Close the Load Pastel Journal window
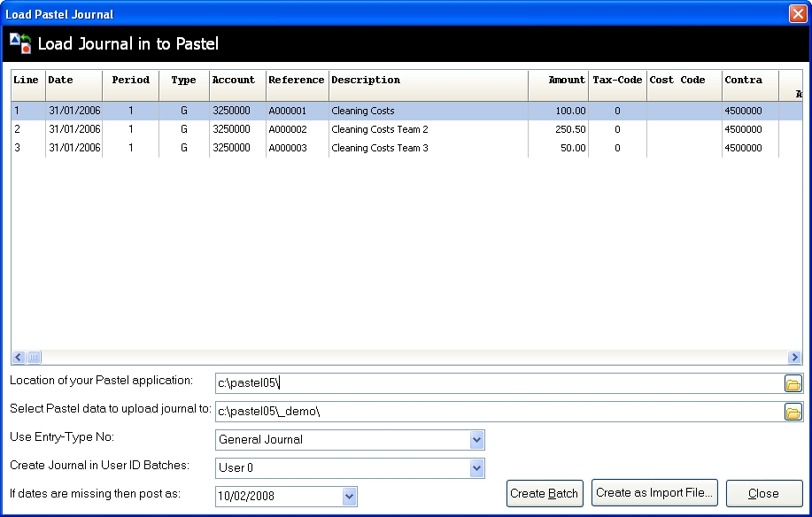This screenshot has height=517, width=812. [798, 13]
